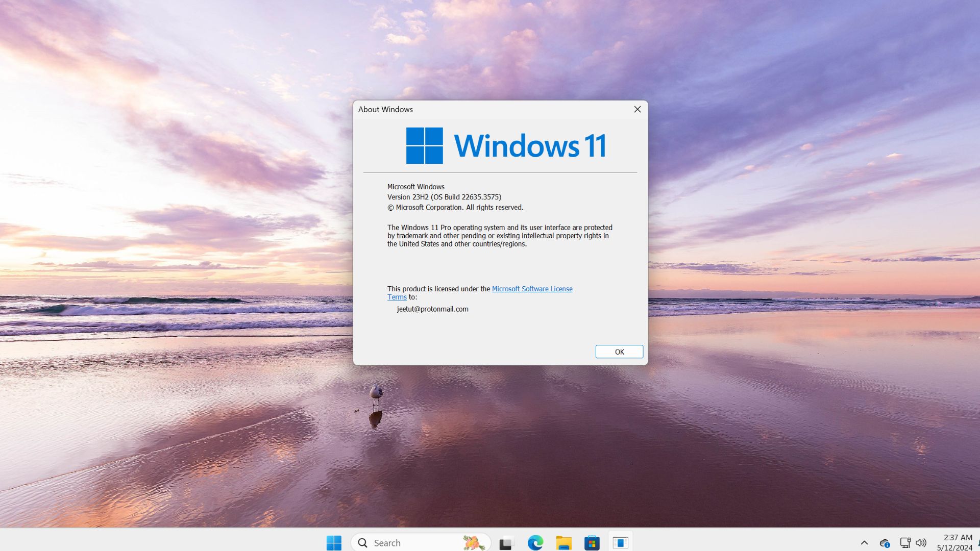This screenshot has width=980, height=551.
Task: Click OK in the About Windows dialog
Action: (x=619, y=352)
